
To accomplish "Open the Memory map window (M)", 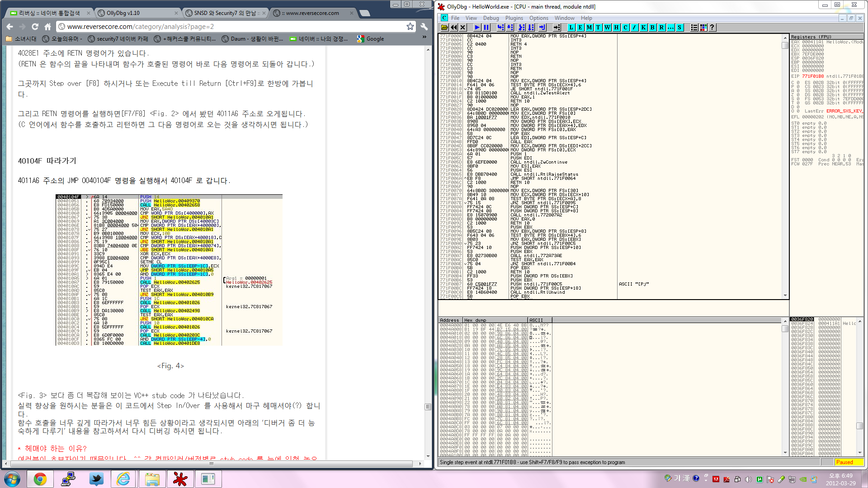I will click(x=589, y=28).
